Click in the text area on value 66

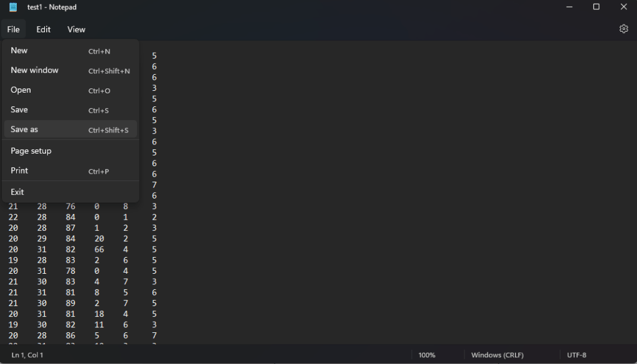click(99, 250)
